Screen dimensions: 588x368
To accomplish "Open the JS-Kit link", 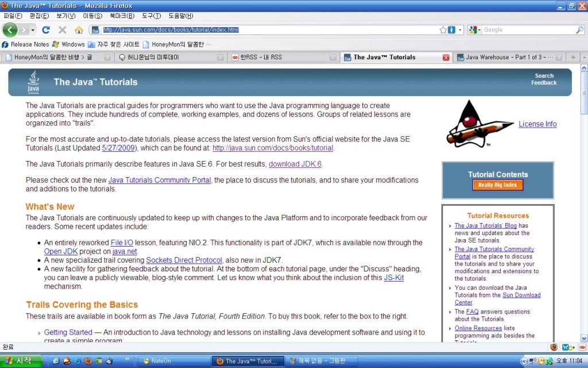I will [x=394, y=278].
